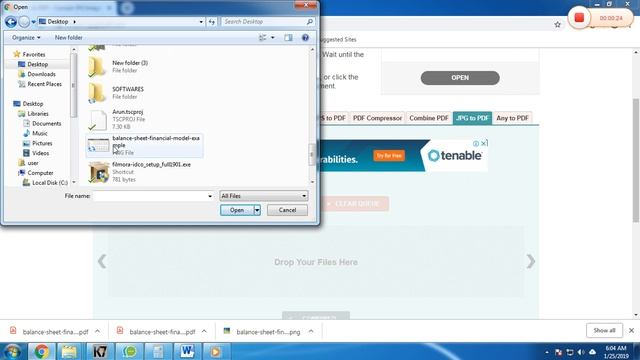Close the downloads bar
The image size is (640, 360).
click(631, 331)
